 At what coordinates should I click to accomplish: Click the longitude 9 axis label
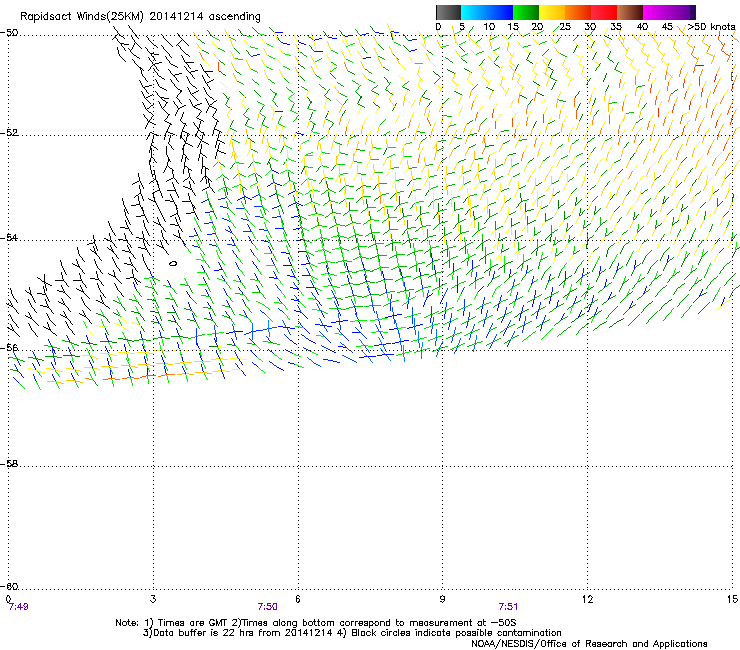442,599
